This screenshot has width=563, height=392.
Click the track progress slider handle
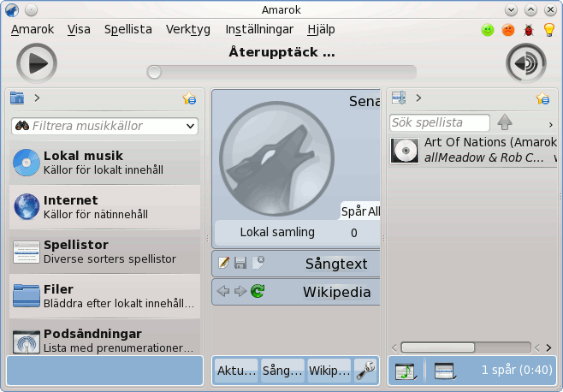[x=154, y=72]
